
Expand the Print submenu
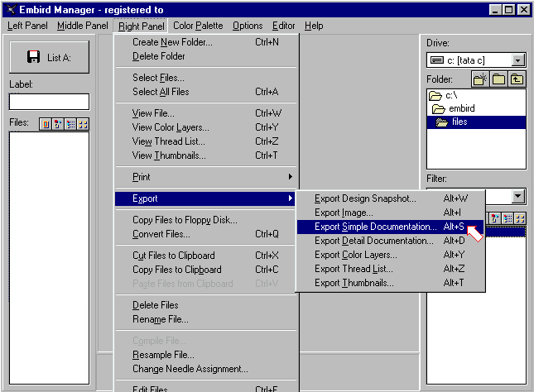[205, 177]
